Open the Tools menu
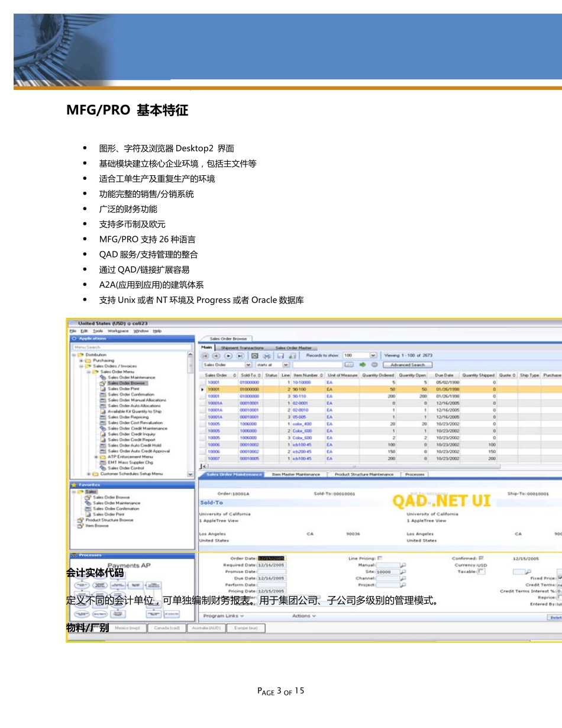 (x=98, y=331)
